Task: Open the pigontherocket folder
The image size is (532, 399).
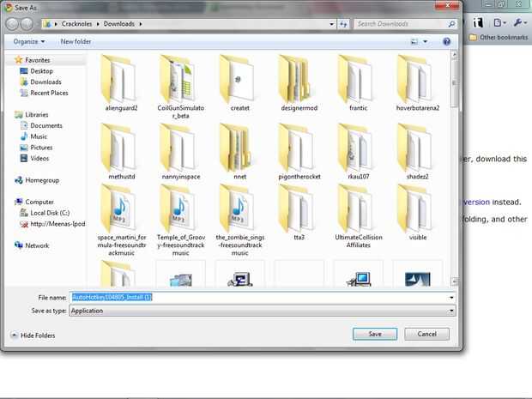Action: point(299,152)
